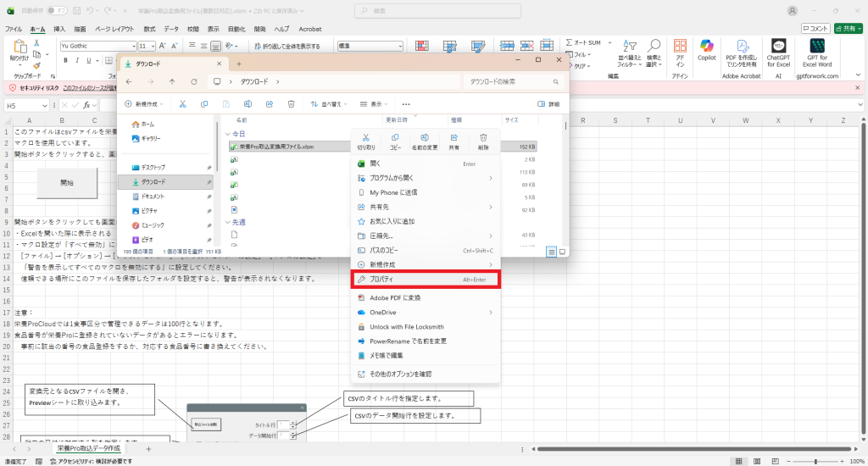
Task: Switch Explorer to details list view
Action: [x=551, y=252]
